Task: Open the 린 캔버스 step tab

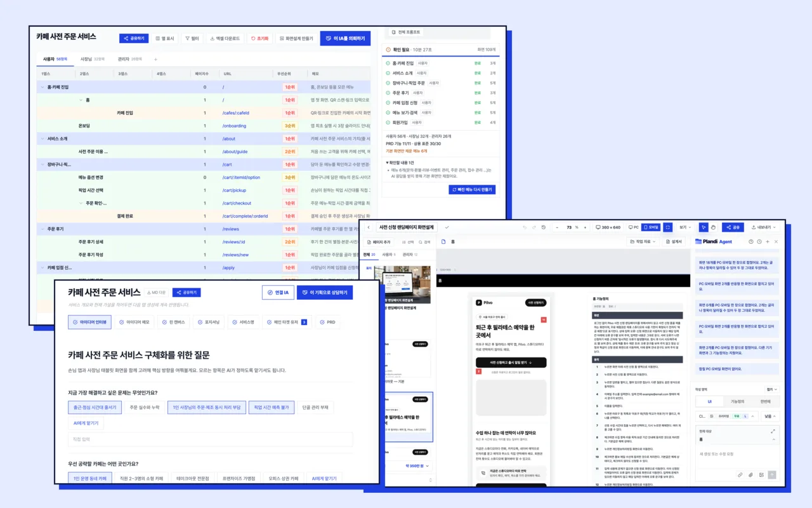Action: [x=173, y=323]
